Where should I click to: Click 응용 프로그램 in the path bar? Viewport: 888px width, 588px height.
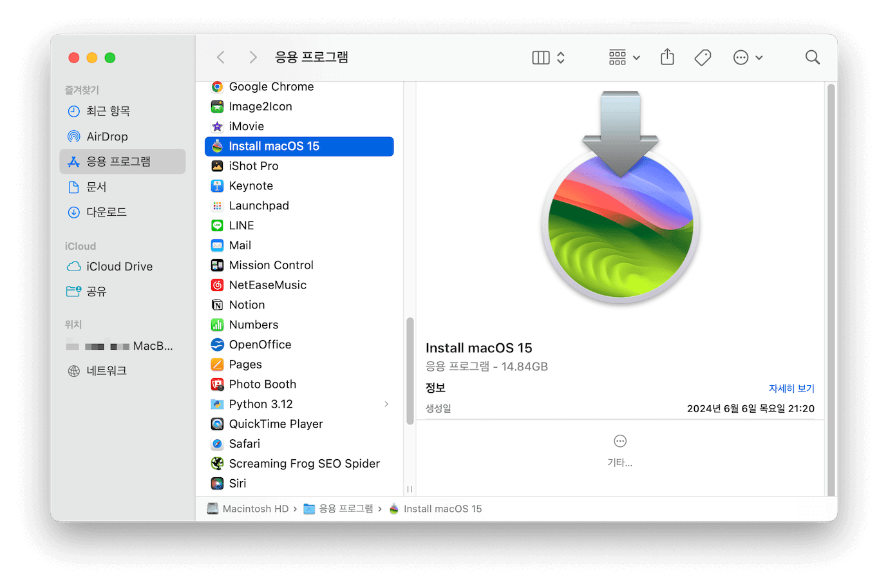click(339, 509)
